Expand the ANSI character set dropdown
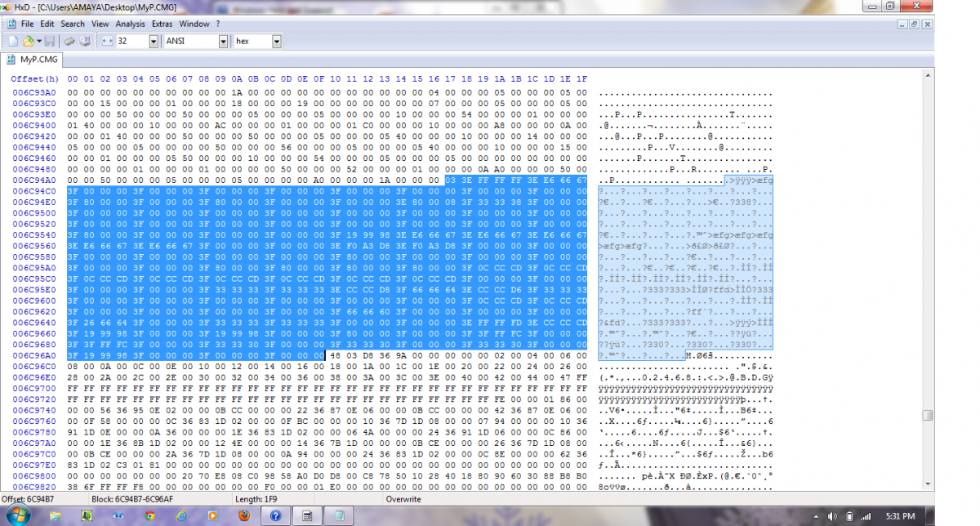Image resolution: width=980 pixels, height=526 pixels. pos(223,41)
